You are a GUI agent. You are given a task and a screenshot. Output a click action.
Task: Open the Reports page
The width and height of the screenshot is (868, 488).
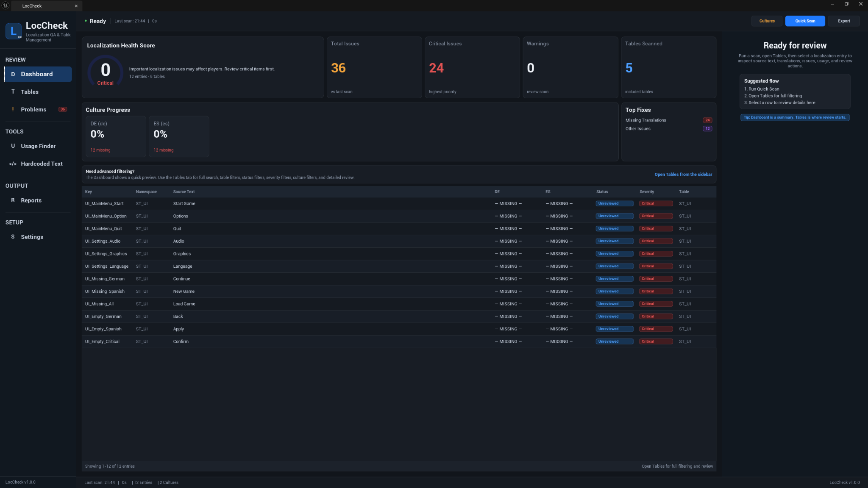pyautogui.click(x=38, y=200)
